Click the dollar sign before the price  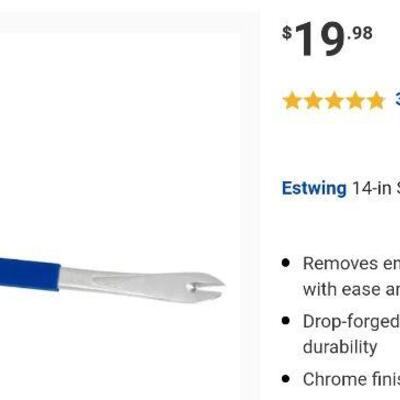(x=287, y=33)
